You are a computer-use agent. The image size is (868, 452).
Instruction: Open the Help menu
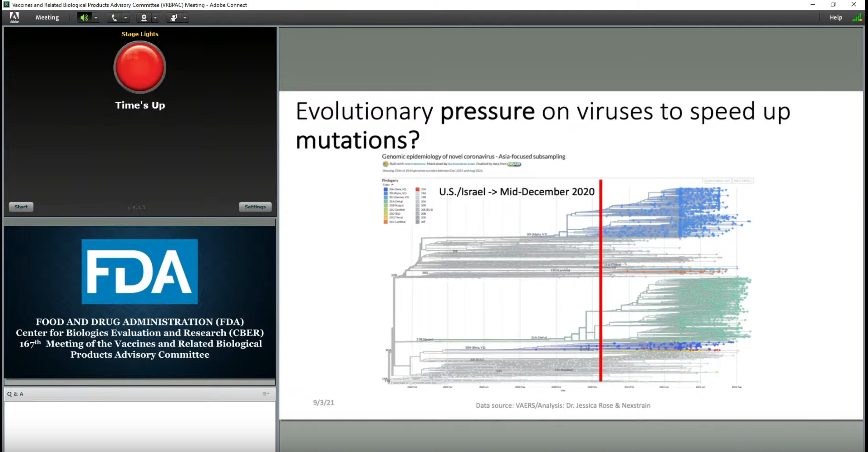836,18
